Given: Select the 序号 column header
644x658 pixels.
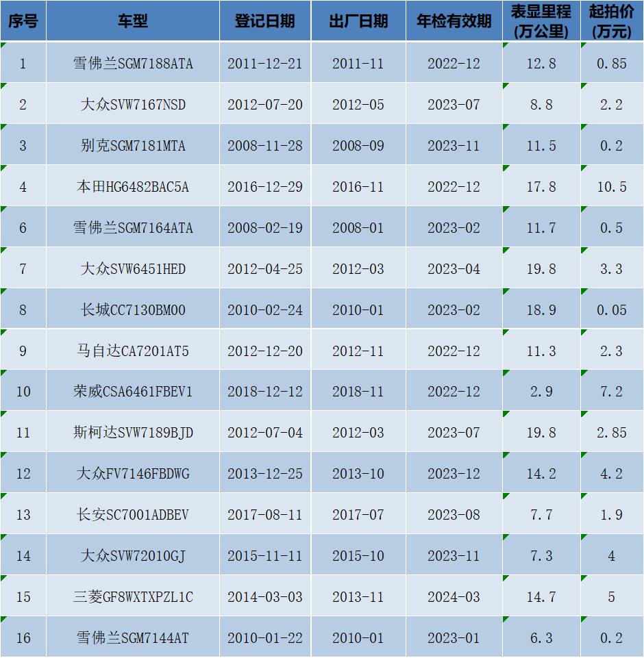Looking at the screenshot, I should (x=23, y=21).
